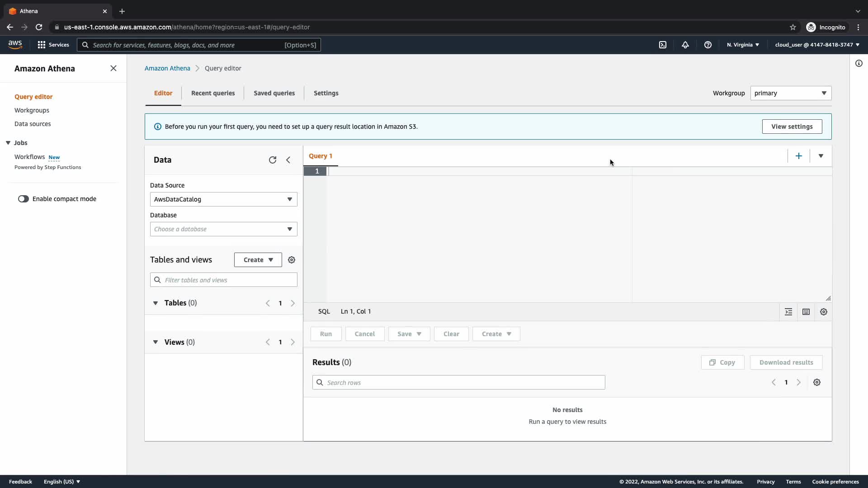Screen dimensions: 868x488
Task: Click the View settings button
Action: (x=792, y=127)
